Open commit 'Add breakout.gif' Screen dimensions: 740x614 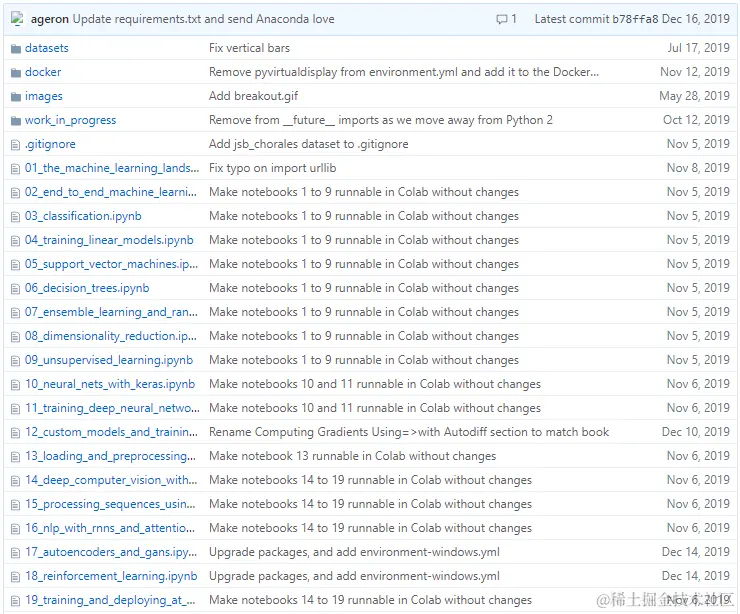253,96
